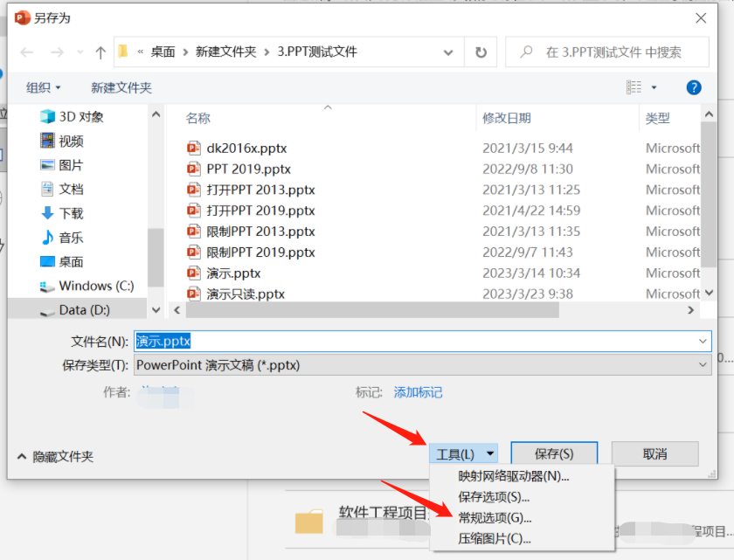Expand the 文件名 combo box dropdown

click(703, 341)
